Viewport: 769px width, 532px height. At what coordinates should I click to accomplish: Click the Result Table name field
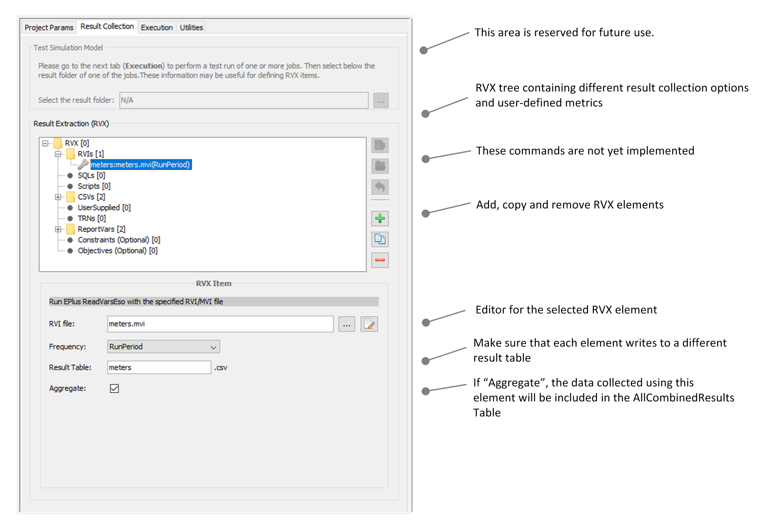click(159, 368)
